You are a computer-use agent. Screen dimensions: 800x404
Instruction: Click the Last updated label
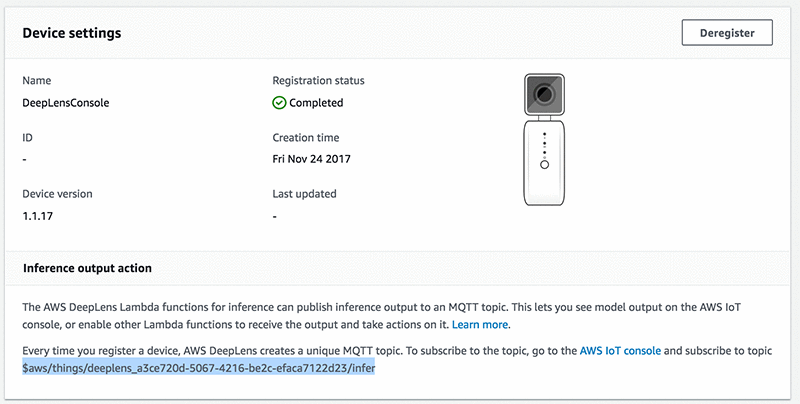pos(304,193)
